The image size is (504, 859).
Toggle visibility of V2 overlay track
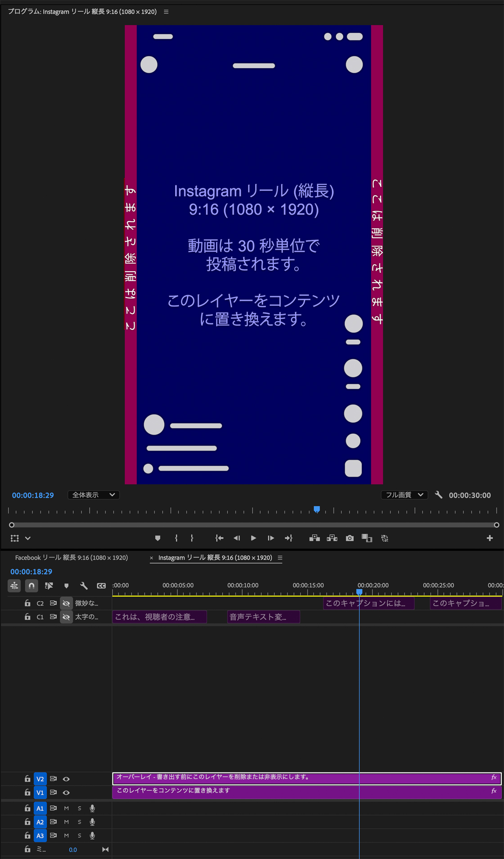[x=66, y=779]
